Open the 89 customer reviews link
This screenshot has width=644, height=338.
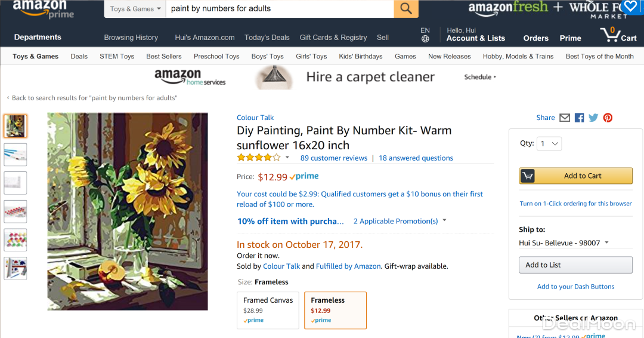pos(334,158)
